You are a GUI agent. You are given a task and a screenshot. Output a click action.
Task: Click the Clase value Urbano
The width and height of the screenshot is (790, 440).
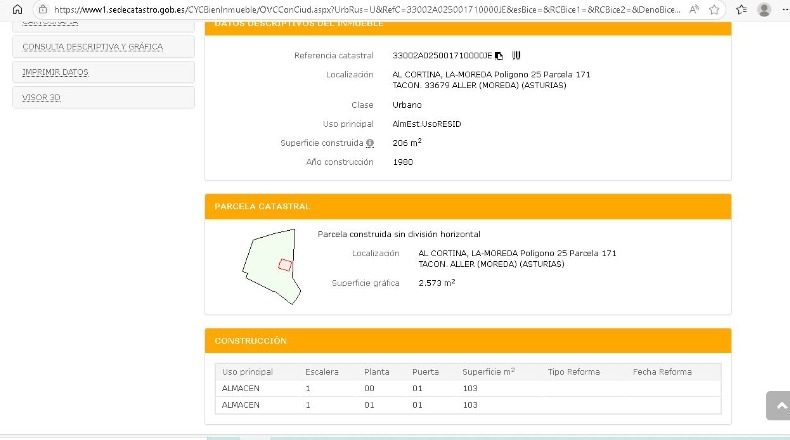[407, 105]
